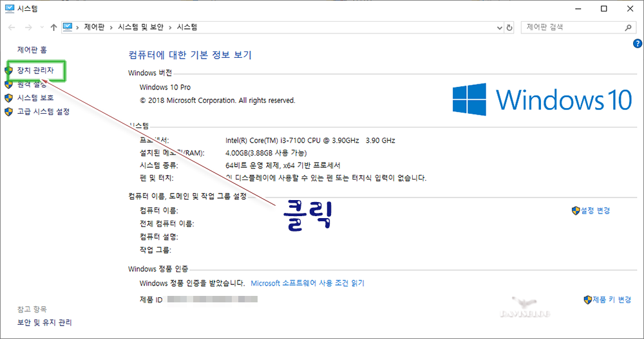Expand the chevron before 제어판 breadcrumb
Screen dimensions: 644x339
point(77,28)
